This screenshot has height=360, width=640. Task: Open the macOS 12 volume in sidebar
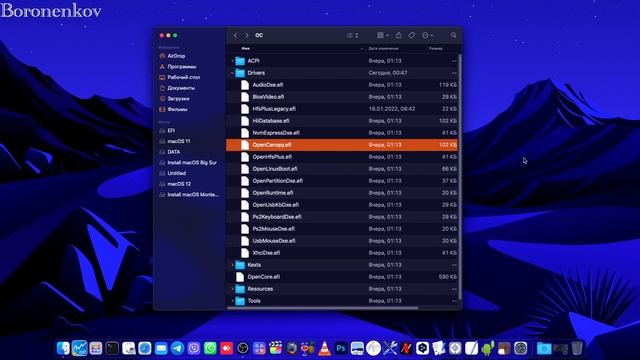179,184
